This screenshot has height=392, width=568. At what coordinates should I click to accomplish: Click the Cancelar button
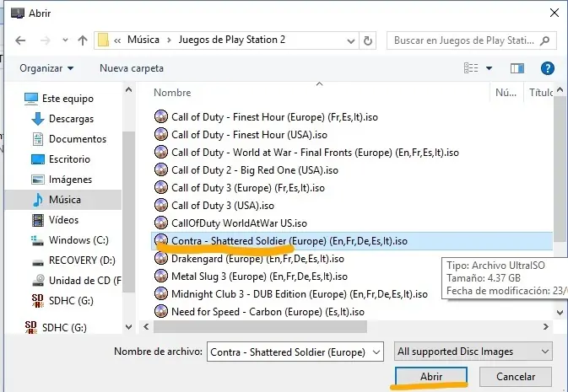point(516,377)
